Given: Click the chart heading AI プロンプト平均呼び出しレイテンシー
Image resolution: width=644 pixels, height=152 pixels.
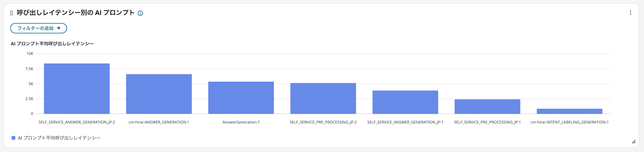Looking at the screenshot, I should (x=52, y=44).
